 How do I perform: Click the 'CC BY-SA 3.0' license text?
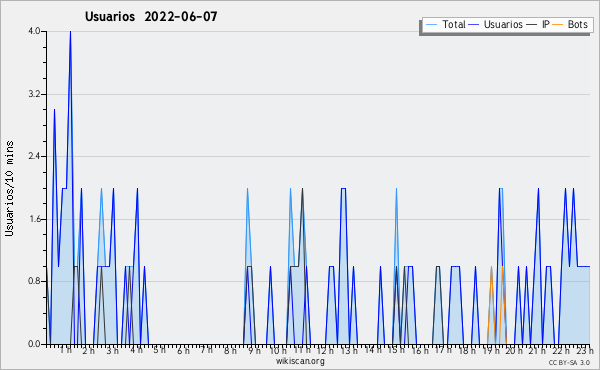[x=569, y=362]
